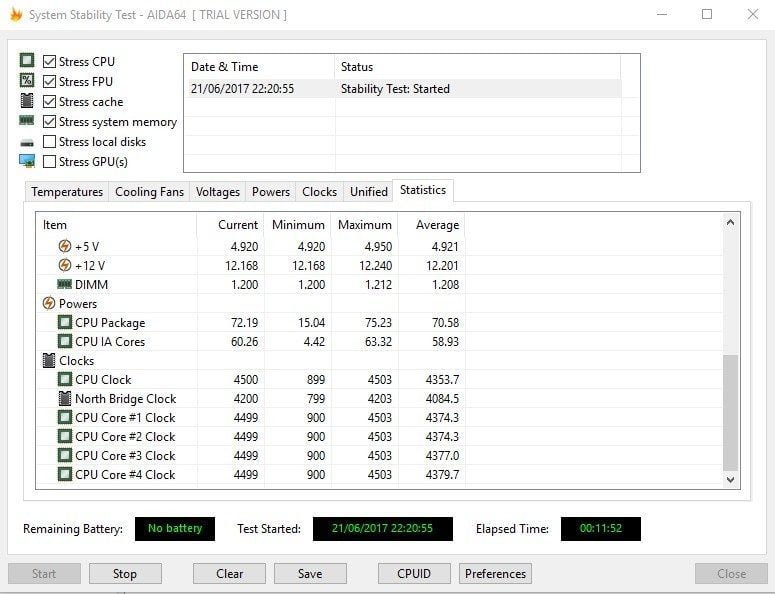Click the Minimum column header

click(298, 225)
